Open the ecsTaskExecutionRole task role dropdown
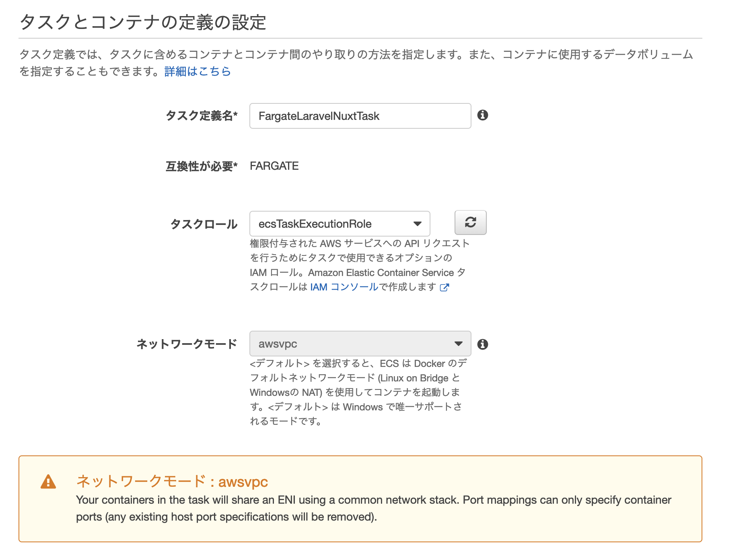Image resolution: width=745 pixels, height=560 pixels. [x=340, y=224]
